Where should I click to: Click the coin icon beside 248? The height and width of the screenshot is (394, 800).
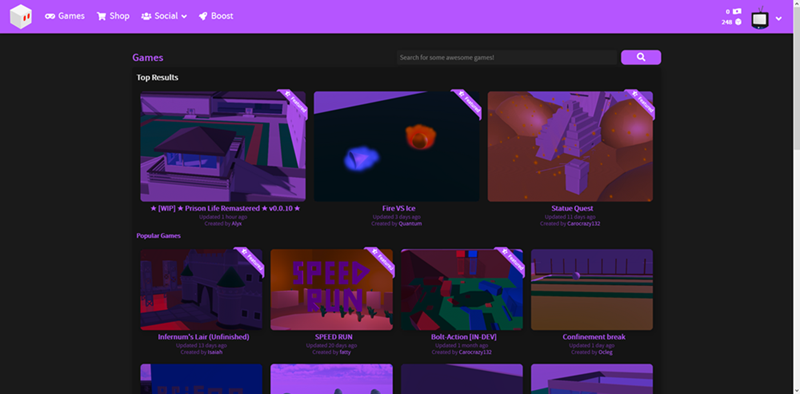pos(738,22)
